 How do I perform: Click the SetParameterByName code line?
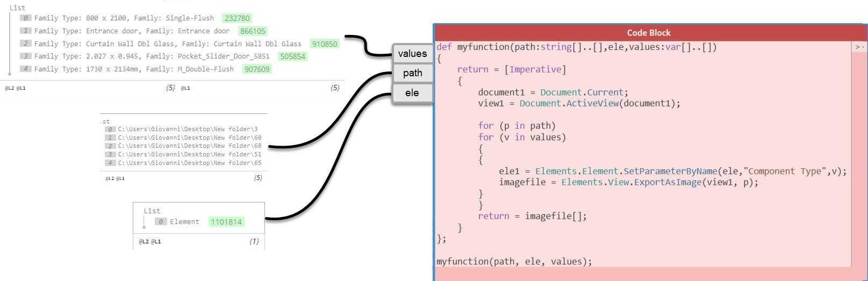[x=672, y=171]
